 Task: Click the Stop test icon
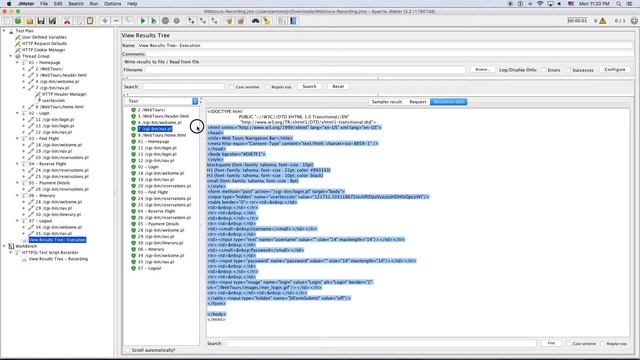pos(165,21)
